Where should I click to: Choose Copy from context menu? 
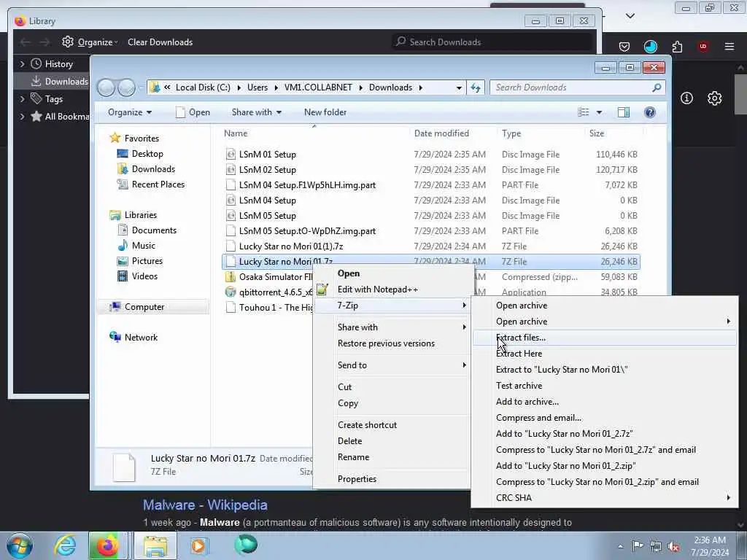click(392, 403)
